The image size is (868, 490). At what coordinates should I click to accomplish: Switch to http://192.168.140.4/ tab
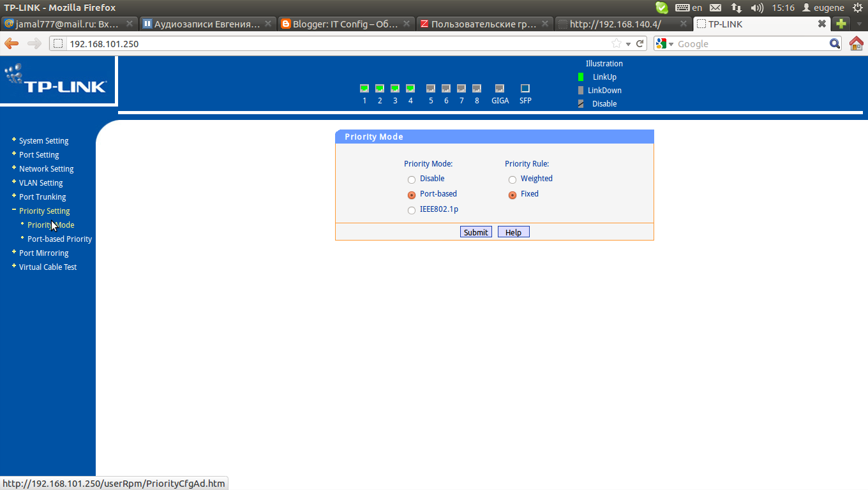coord(623,24)
